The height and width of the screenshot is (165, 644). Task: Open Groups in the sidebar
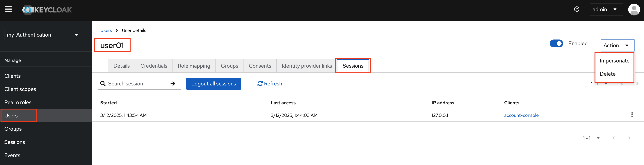click(x=46, y=129)
